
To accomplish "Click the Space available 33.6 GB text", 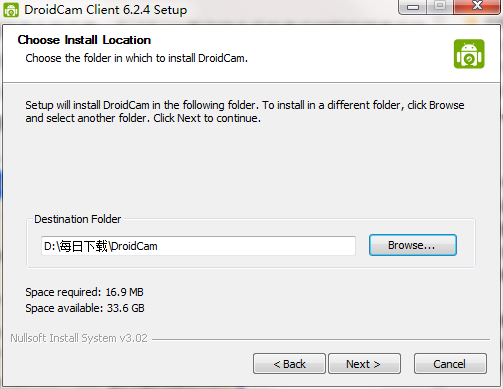I will [x=85, y=308].
